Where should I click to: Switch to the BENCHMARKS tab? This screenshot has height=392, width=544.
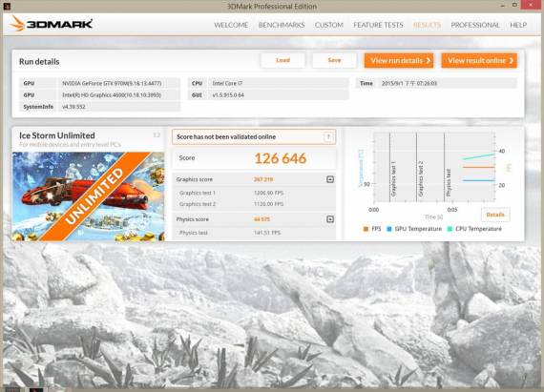[282, 25]
